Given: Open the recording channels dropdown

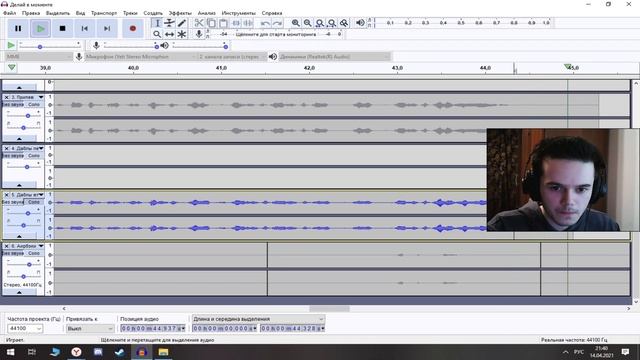Looking at the screenshot, I should pos(232,57).
